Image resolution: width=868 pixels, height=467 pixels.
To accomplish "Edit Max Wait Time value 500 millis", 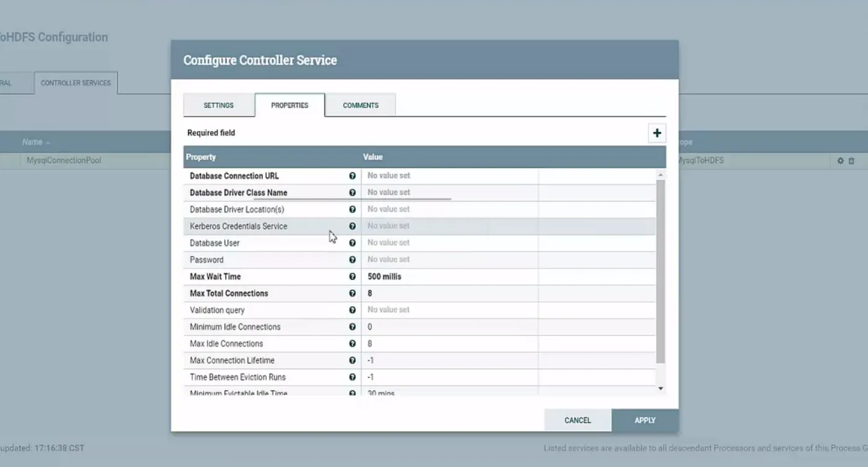I will pyautogui.click(x=449, y=277).
